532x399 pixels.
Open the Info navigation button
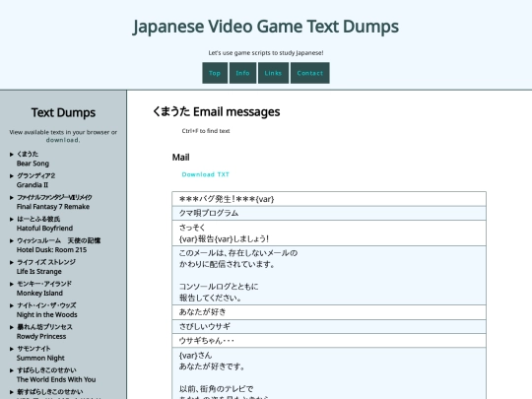242,73
